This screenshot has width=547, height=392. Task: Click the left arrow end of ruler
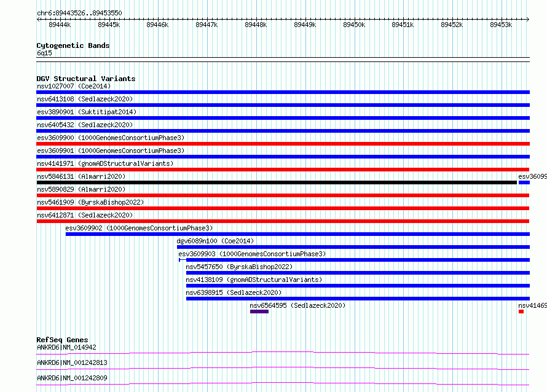click(x=38, y=19)
